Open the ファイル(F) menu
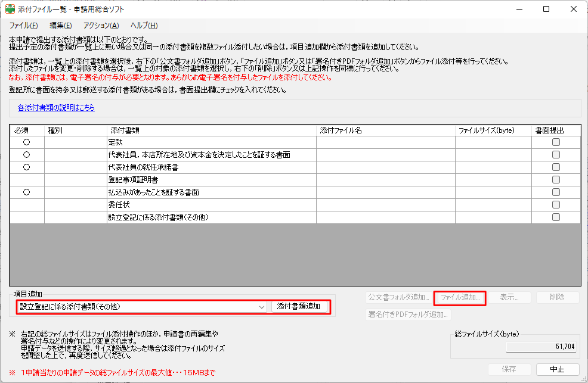This screenshot has height=383, width=588. (23, 26)
